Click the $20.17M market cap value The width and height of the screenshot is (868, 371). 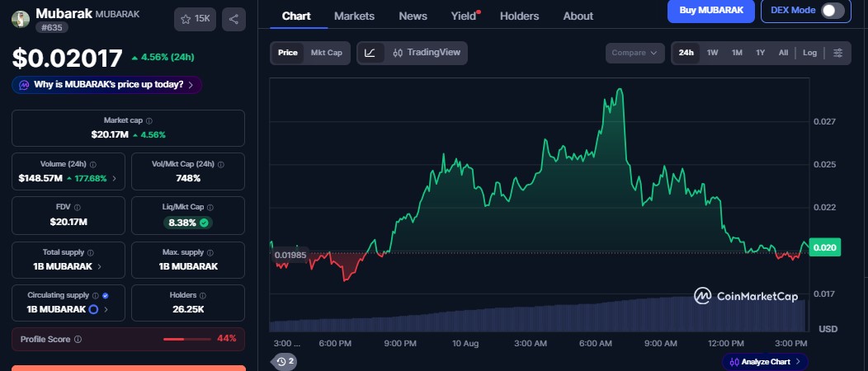click(x=110, y=134)
